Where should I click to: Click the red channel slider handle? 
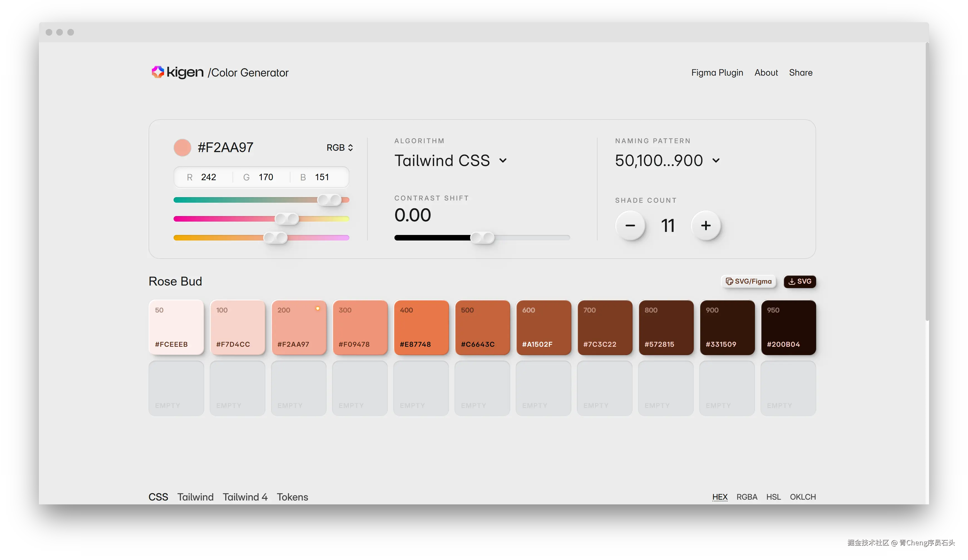(330, 200)
